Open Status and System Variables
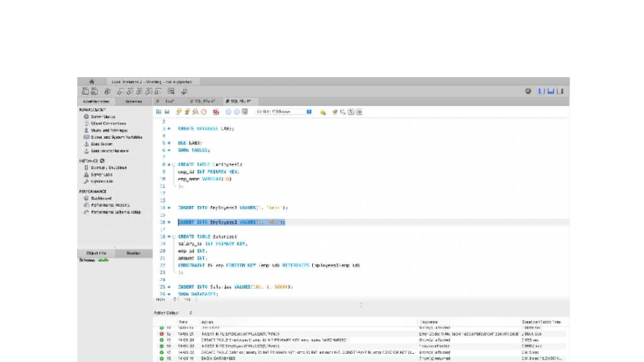Viewport: 644px width, 362px height. 113,137
